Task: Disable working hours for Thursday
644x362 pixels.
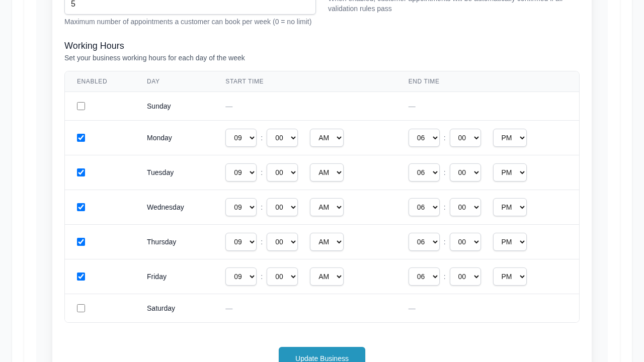Action: click(x=81, y=242)
